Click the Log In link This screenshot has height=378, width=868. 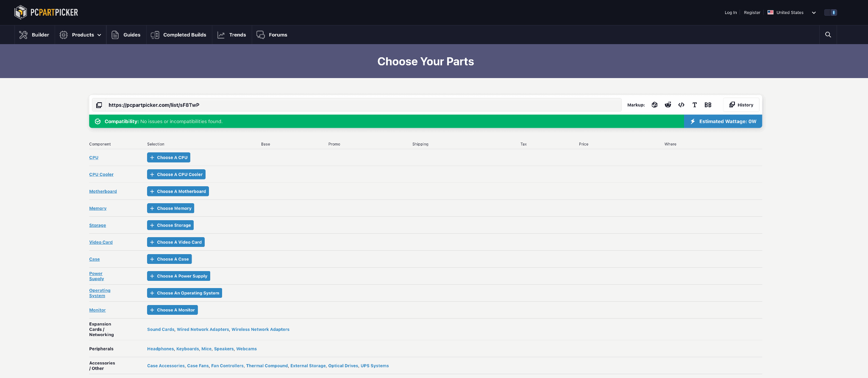(731, 13)
